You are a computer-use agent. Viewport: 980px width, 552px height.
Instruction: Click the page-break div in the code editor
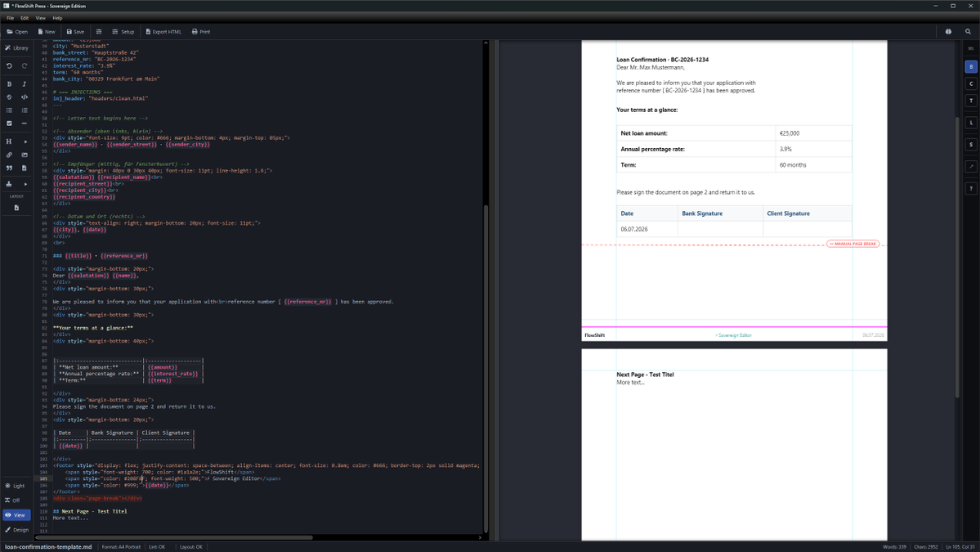pyautogui.click(x=97, y=498)
